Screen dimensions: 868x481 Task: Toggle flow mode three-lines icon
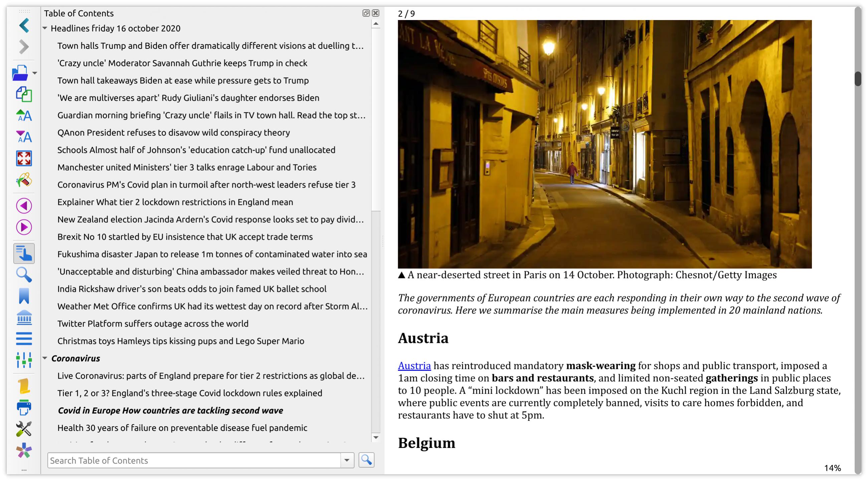[x=24, y=339]
